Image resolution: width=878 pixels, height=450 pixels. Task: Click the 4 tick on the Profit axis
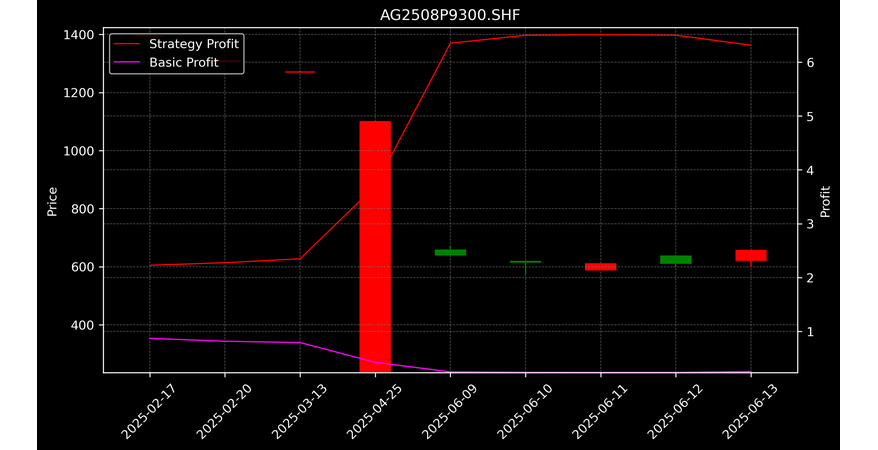pos(810,170)
